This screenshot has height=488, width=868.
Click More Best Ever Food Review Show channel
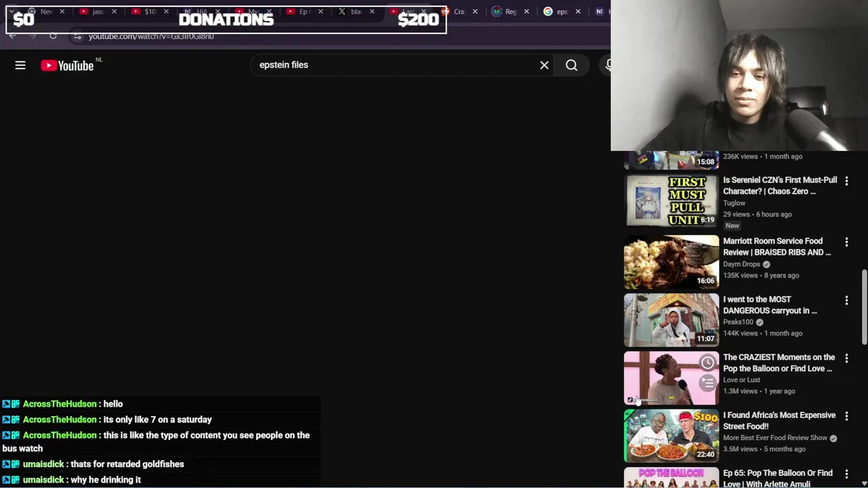tap(775, 439)
